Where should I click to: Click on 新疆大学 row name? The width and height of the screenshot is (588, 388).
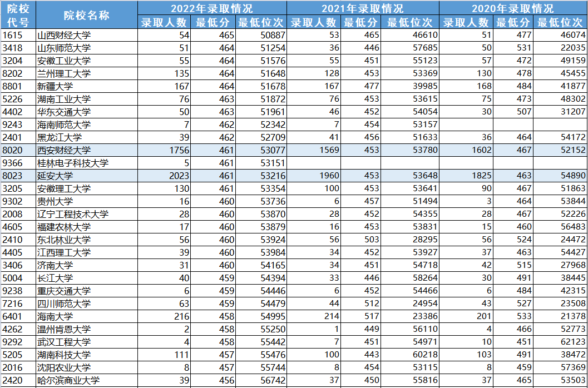point(87,86)
